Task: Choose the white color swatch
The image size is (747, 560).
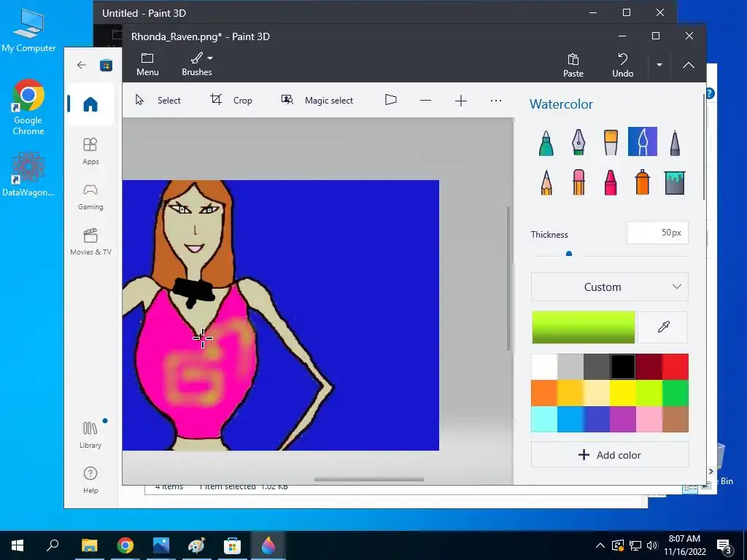Action: click(544, 367)
